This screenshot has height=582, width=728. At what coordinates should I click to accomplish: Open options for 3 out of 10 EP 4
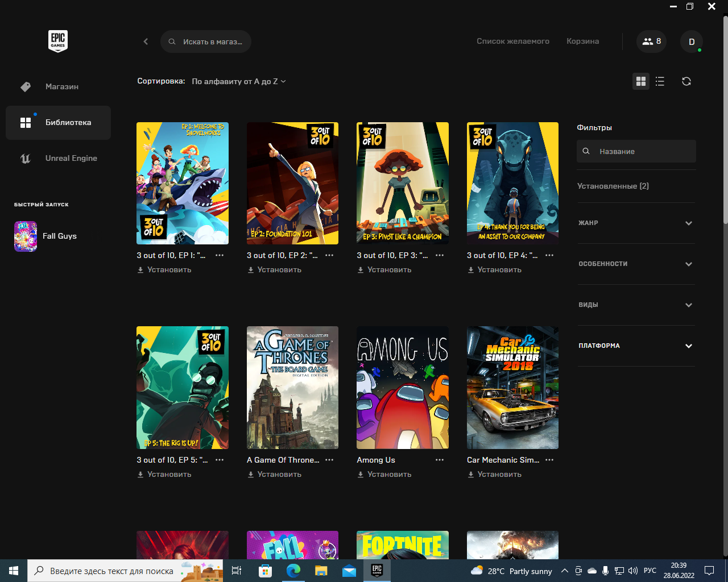[x=549, y=255]
